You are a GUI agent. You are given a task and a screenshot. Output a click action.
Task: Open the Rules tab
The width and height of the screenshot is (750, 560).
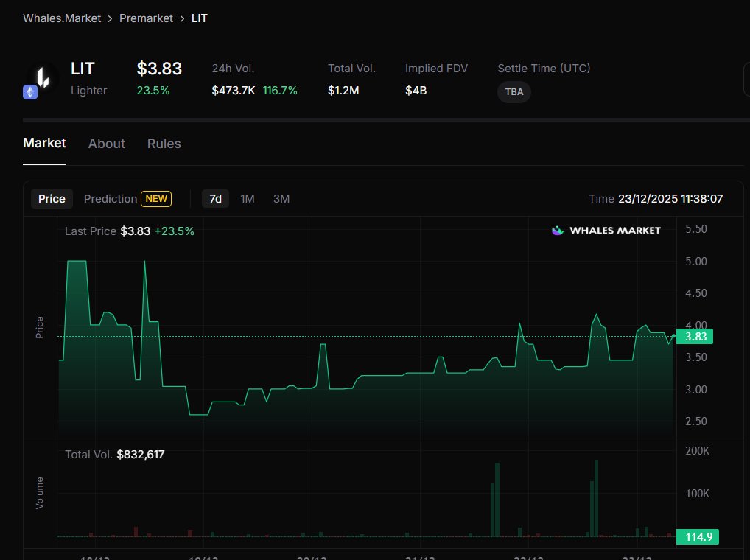[164, 144]
